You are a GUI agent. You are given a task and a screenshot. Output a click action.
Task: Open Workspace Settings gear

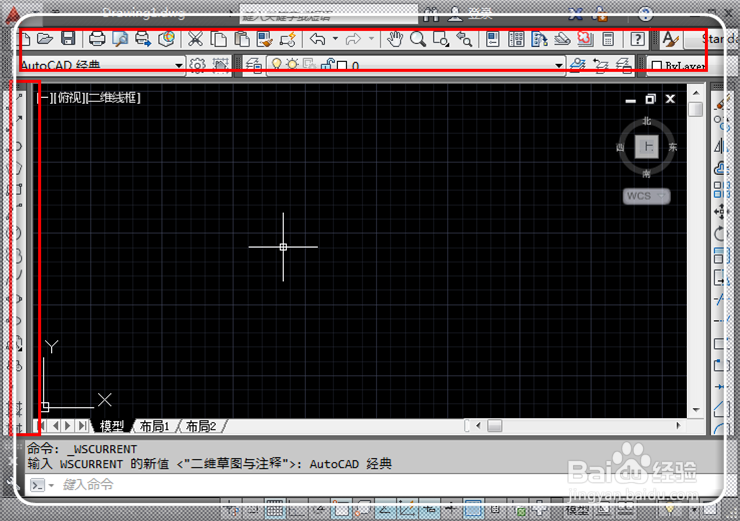tap(198, 65)
